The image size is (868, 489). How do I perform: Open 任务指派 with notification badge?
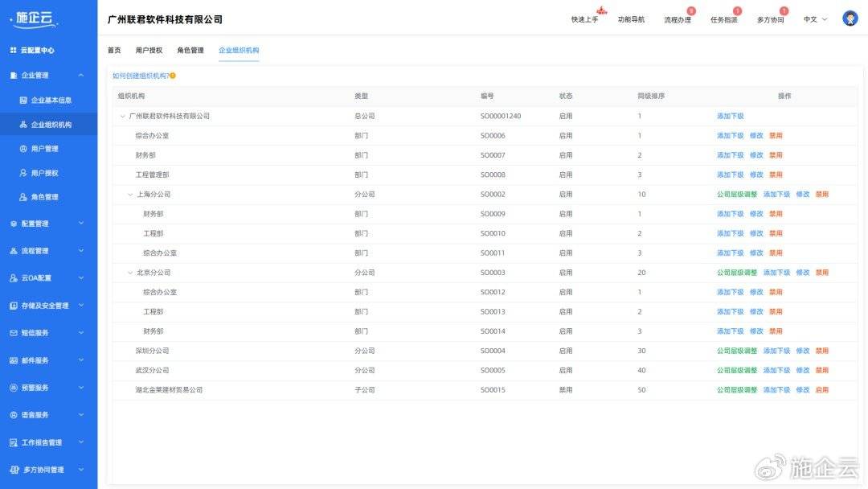click(723, 19)
